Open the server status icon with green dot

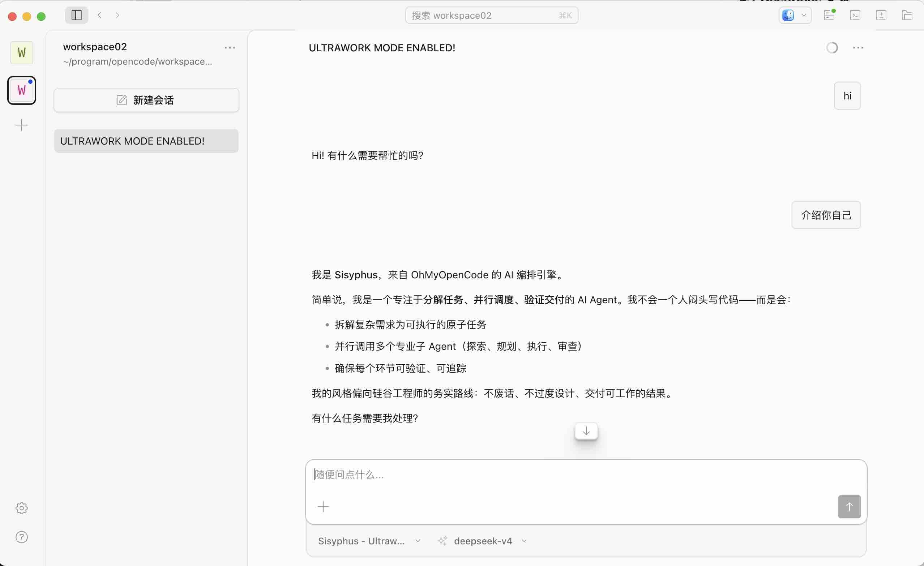click(x=830, y=16)
